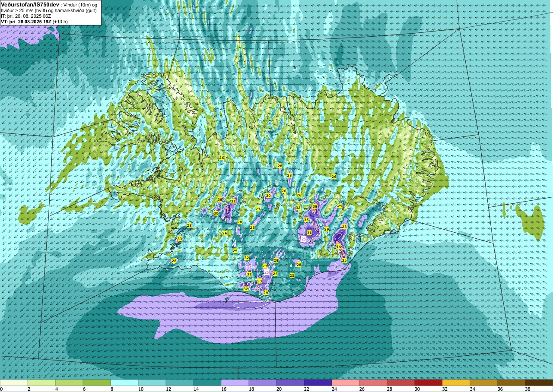Screen dimensions: 553x392
Task: Click the 26–28 m/s salmon legend swatch
Action: (x=373, y=383)
